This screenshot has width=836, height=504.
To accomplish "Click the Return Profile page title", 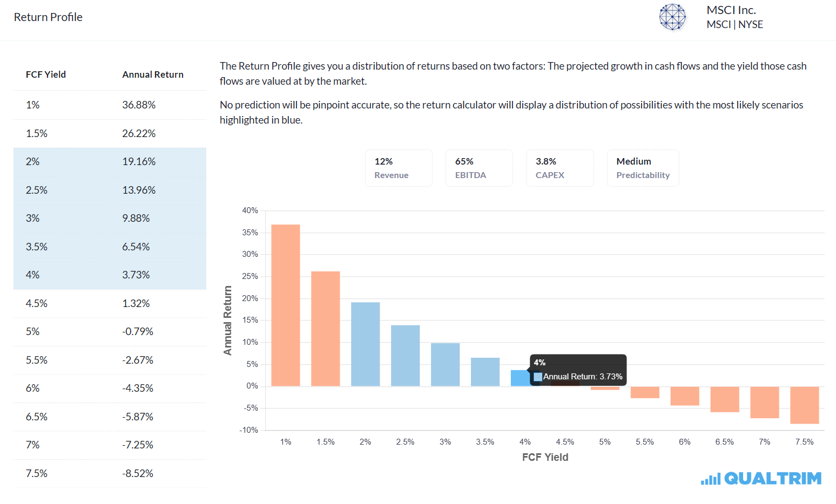I will 48,17.
